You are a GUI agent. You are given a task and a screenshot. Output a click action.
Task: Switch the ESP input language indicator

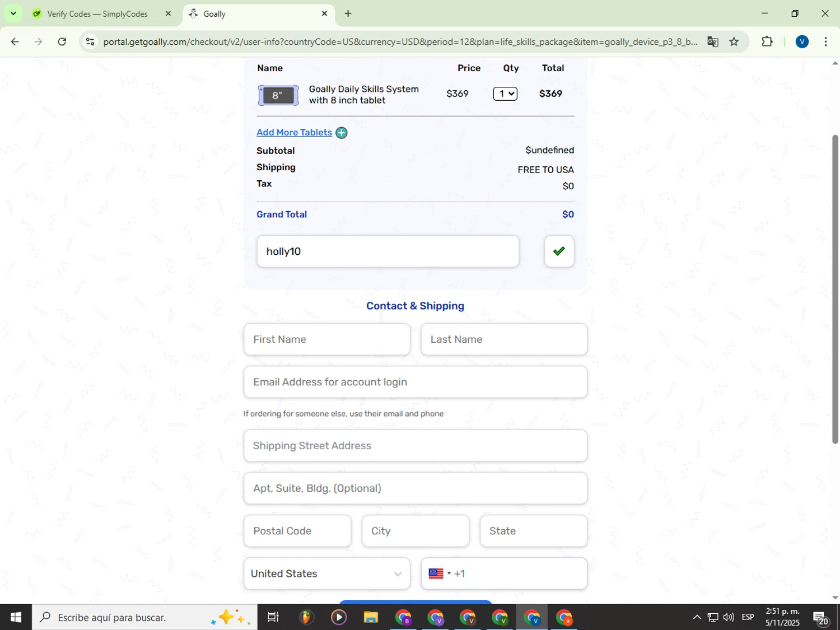[748, 617]
